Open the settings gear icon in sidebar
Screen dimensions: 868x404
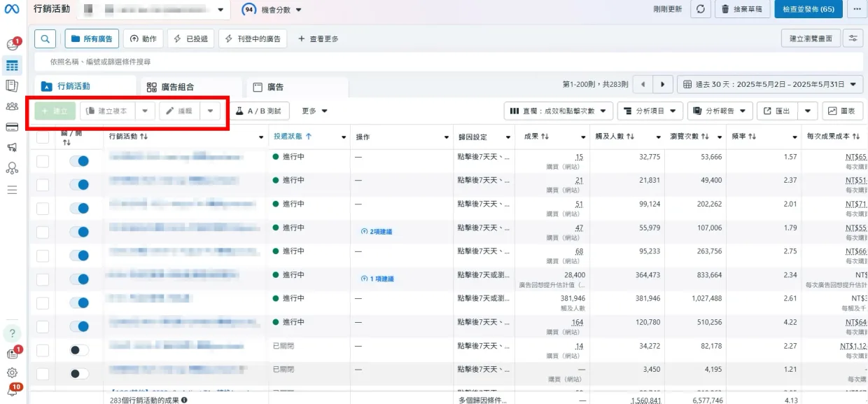(12, 373)
